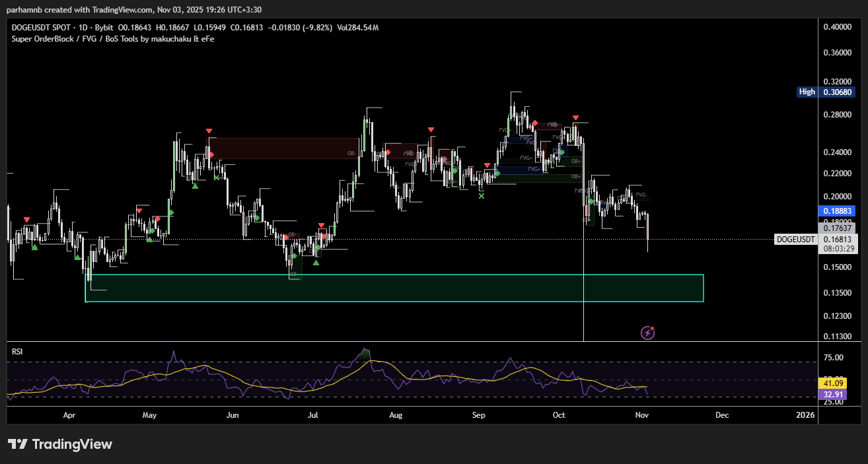Select the large red order block rectangle
This screenshot has height=464, width=868.
(x=283, y=148)
